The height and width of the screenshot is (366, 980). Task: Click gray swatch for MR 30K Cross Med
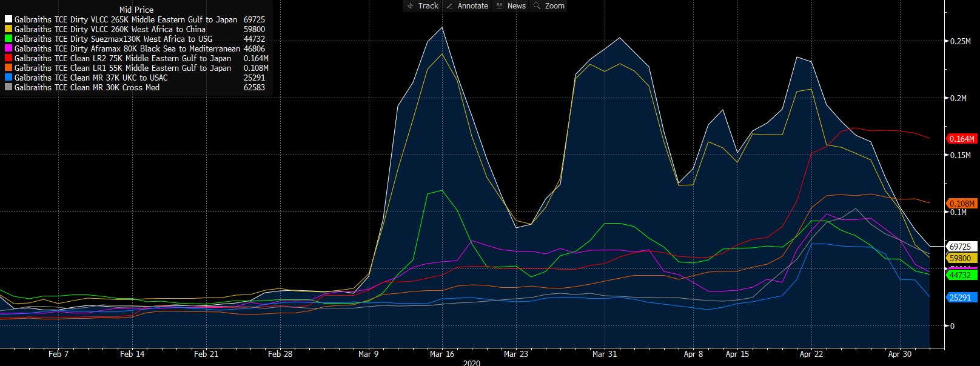(x=8, y=87)
